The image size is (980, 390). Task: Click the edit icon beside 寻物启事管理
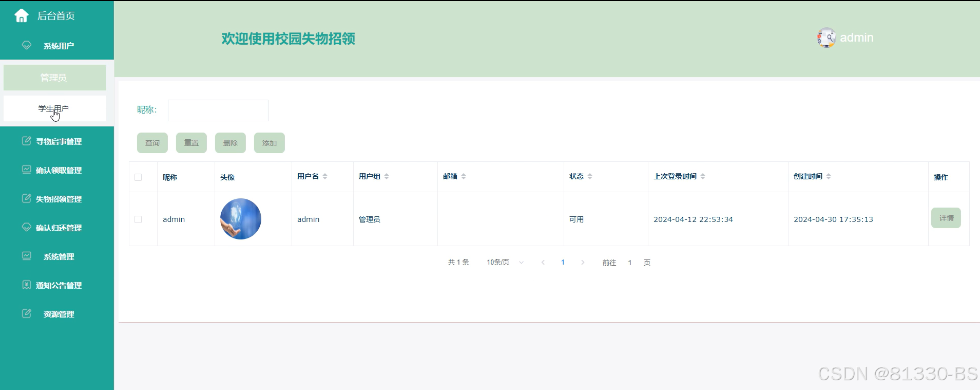coord(27,141)
